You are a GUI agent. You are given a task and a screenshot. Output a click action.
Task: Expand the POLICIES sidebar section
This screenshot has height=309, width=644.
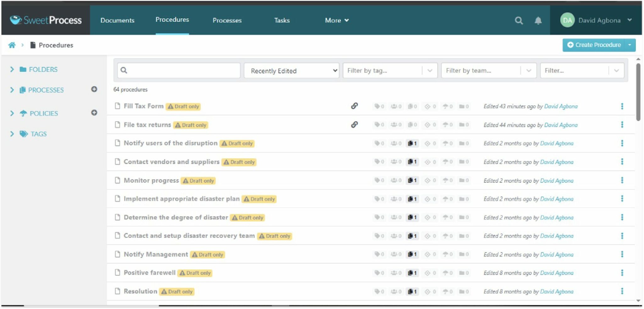(12, 113)
